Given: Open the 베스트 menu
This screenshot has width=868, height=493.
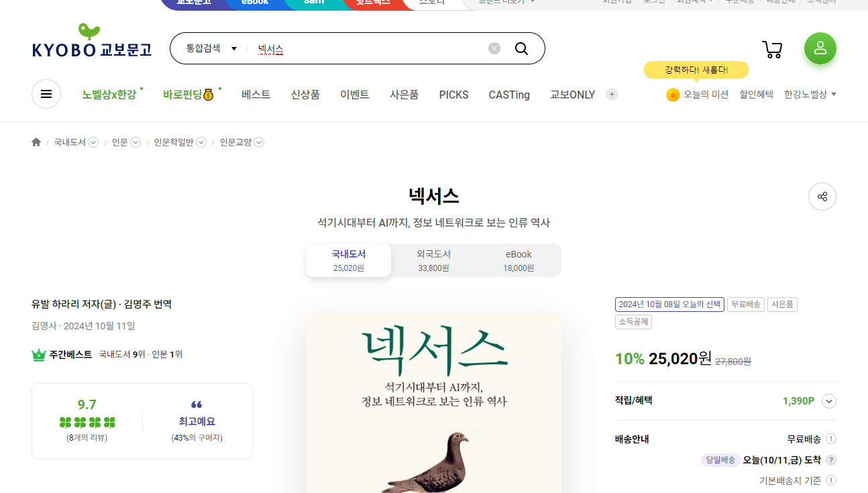Looking at the screenshot, I should 256,95.
